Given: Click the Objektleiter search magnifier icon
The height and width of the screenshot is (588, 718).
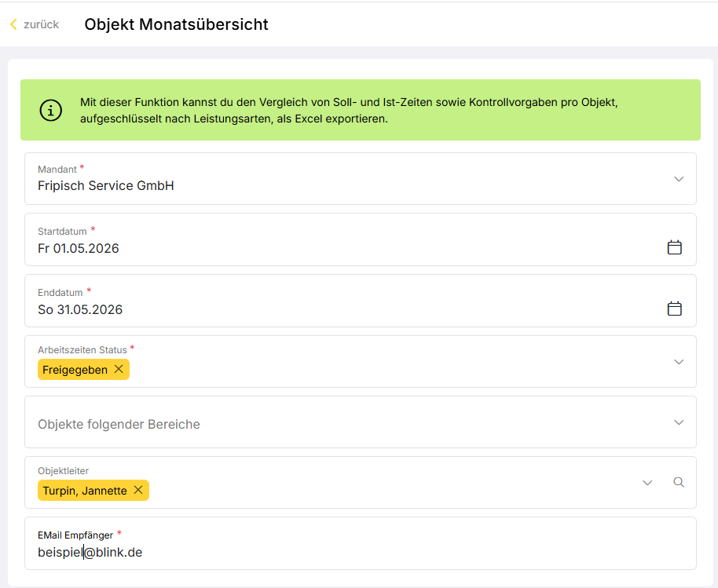Looking at the screenshot, I should point(679,482).
